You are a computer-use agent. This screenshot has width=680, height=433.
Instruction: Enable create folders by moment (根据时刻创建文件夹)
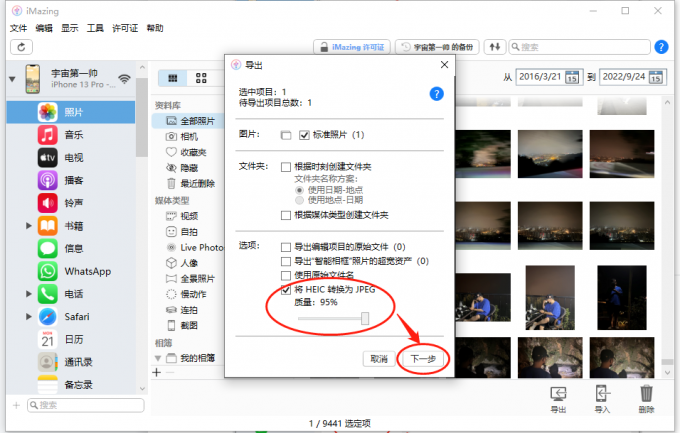(x=286, y=167)
